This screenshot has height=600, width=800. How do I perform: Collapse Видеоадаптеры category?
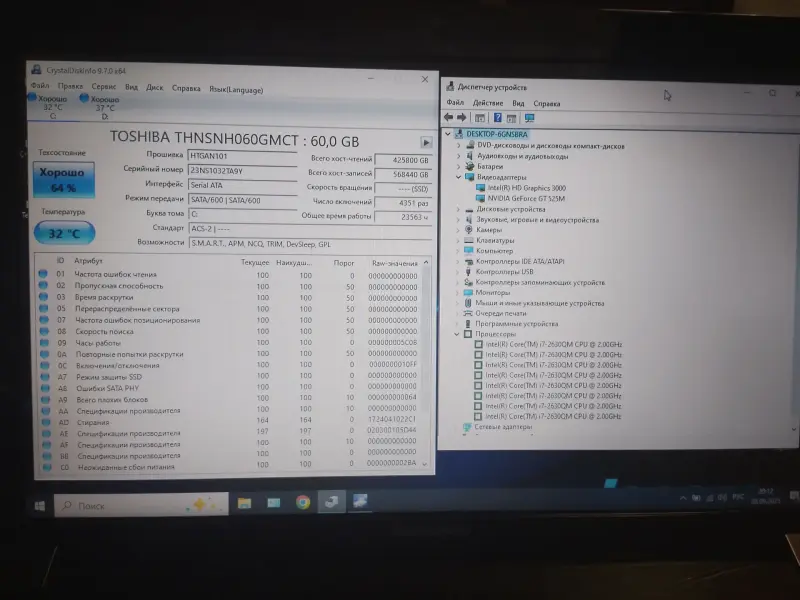point(458,177)
